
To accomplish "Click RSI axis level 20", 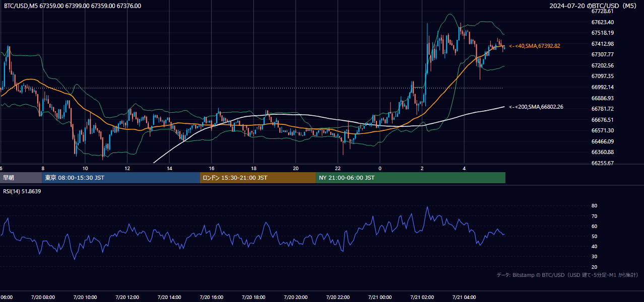I will coord(595,267).
